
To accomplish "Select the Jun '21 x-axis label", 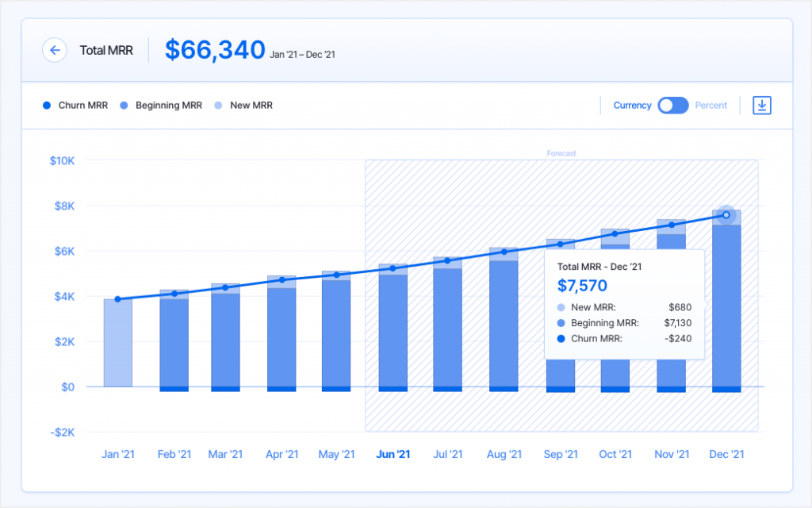I will tap(393, 455).
